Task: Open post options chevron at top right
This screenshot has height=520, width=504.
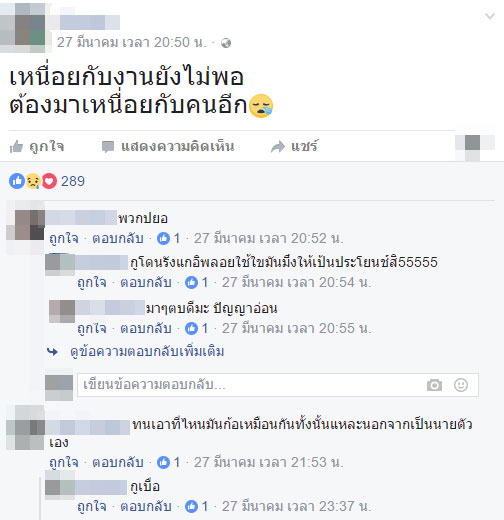Action: [x=490, y=16]
